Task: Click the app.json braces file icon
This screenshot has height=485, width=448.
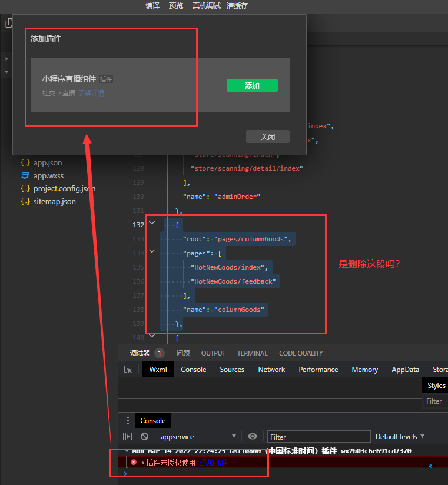Action: [x=25, y=162]
